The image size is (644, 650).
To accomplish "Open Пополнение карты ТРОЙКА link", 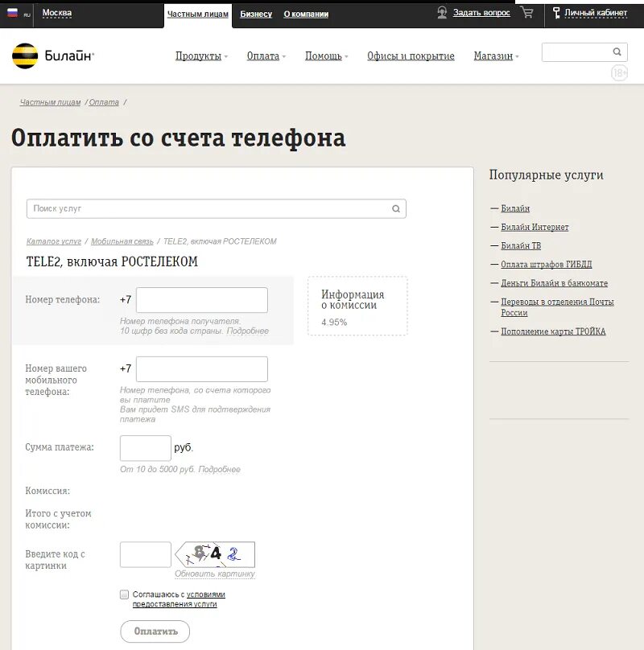I will click(553, 331).
